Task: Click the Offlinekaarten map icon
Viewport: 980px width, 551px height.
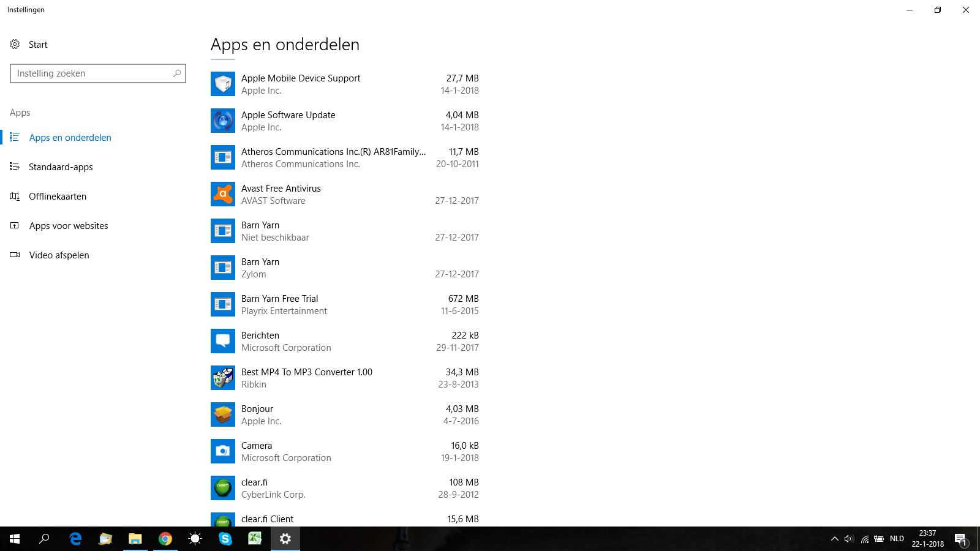Action: [15, 196]
